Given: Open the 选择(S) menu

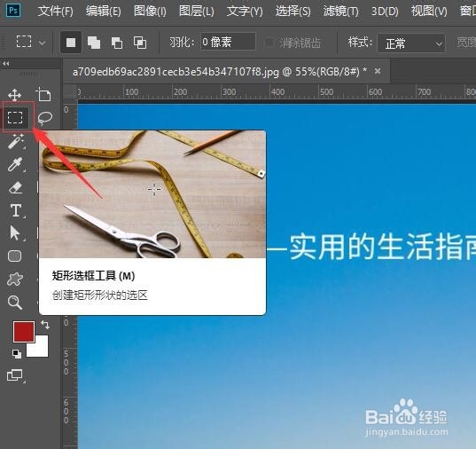Looking at the screenshot, I should click(x=293, y=12).
